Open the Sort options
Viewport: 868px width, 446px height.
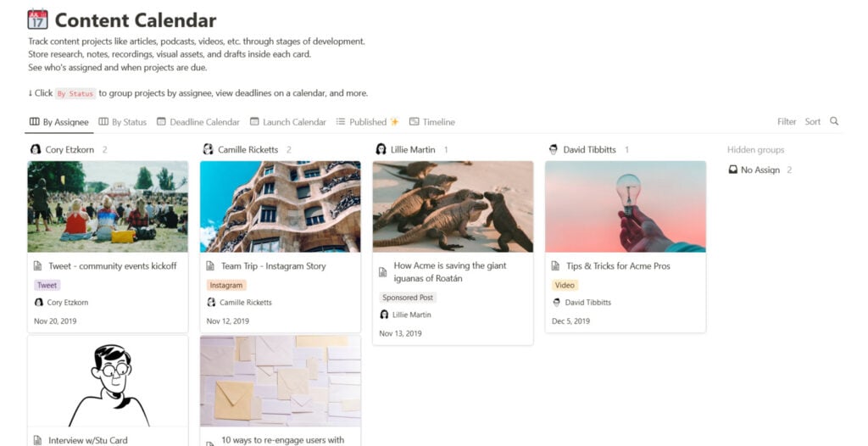812,122
